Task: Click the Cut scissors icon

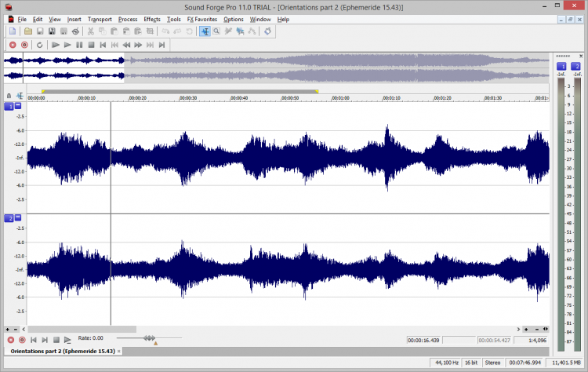Action: coord(91,31)
